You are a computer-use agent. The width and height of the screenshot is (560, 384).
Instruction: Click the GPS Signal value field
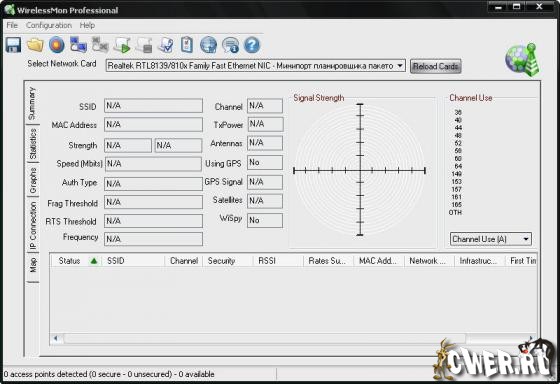point(265,182)
